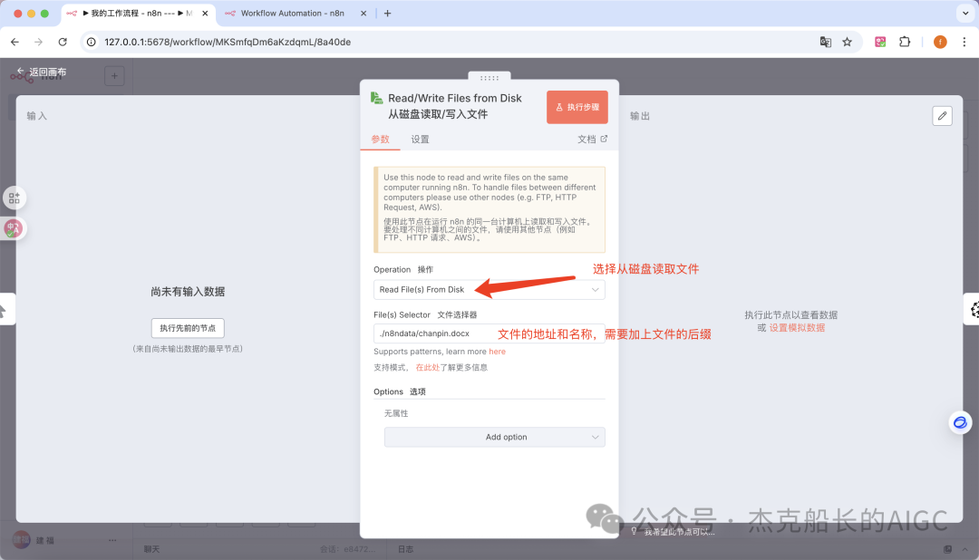The height and width of the screenshot is (560, 979).
Task: Click the 设置模拟数据 mock data link
Action: coord(797,328)
